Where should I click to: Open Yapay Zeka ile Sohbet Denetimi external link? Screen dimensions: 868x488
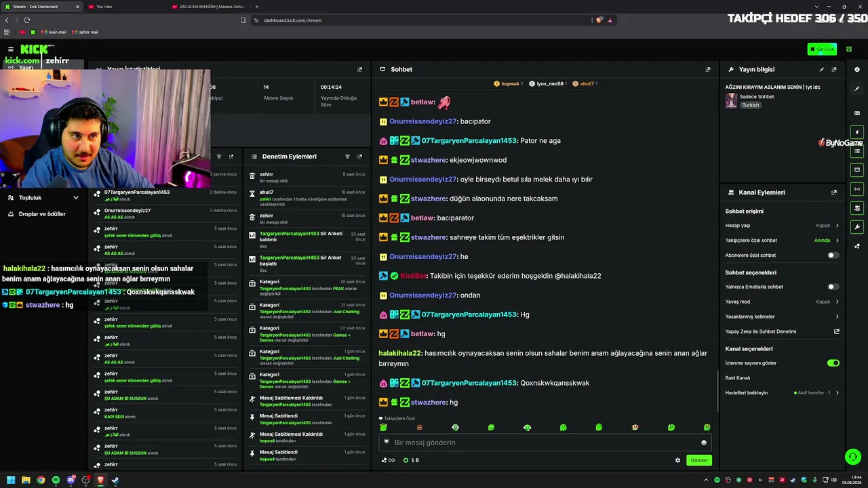[837, 331]
